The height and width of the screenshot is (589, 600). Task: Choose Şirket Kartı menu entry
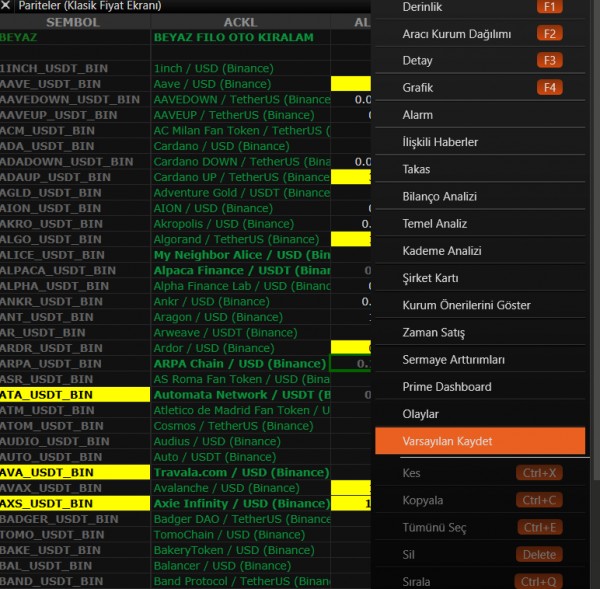point(480,278)
